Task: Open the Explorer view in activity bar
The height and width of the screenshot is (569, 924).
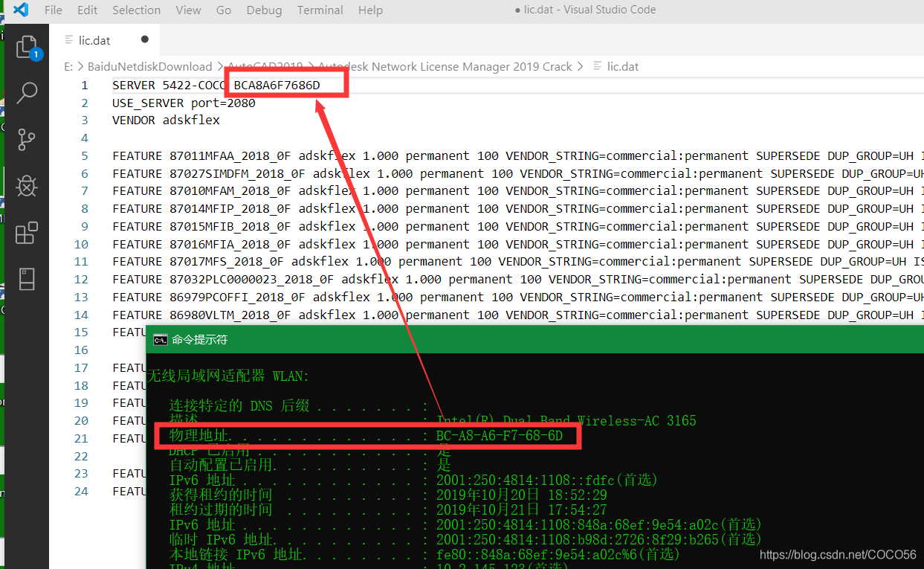Action: [27, 47]
